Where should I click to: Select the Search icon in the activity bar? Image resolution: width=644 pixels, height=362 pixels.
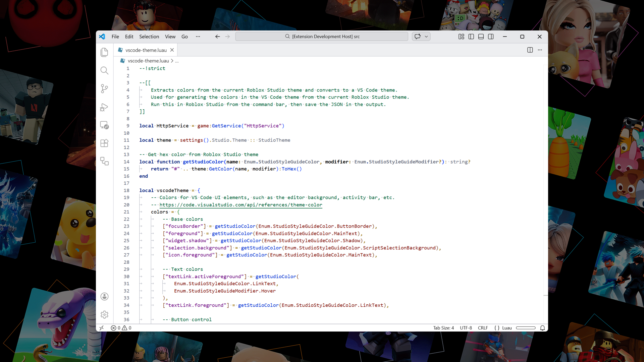pos(104,71)
